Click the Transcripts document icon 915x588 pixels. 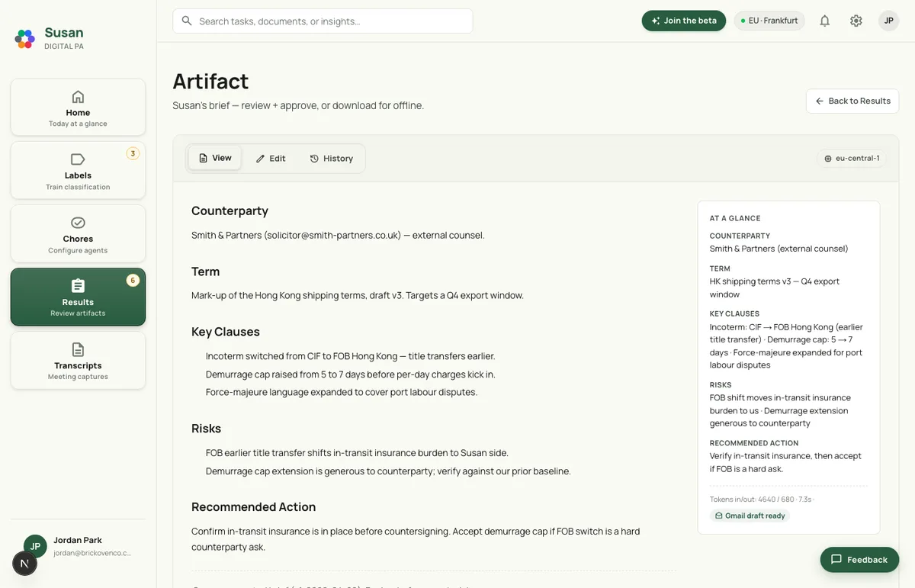(x=78, y=349)
